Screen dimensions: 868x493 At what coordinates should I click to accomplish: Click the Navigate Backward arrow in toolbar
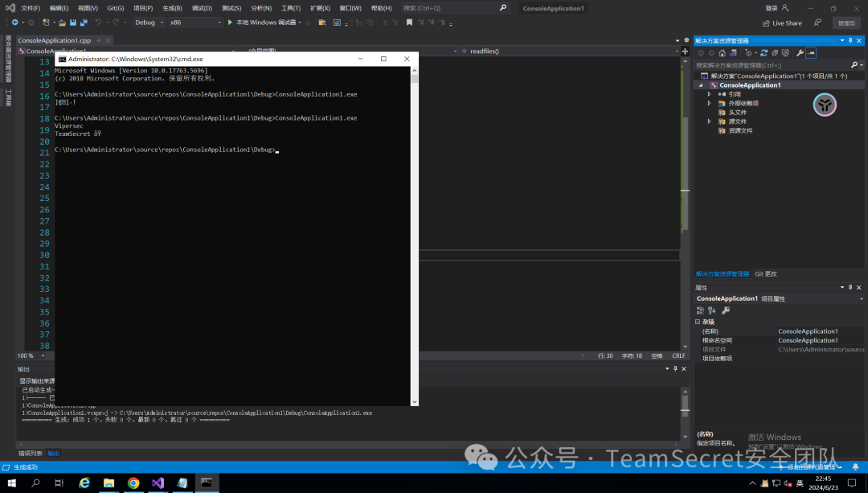click(x=15, y=23)
